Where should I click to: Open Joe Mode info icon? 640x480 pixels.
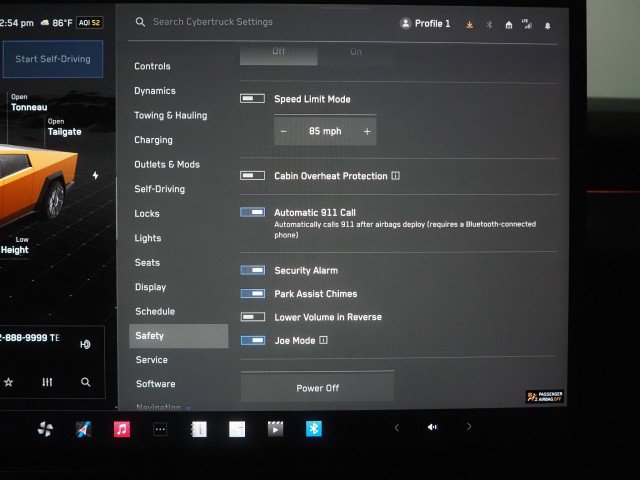[323, 340]
